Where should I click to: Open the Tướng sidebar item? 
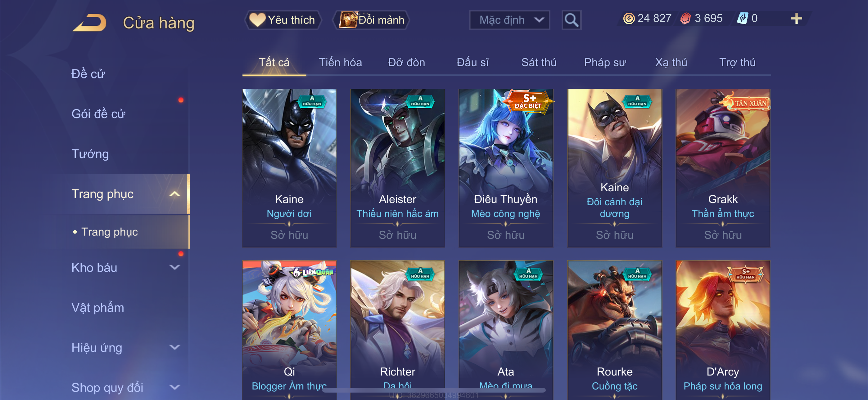(x=90, y=154)
